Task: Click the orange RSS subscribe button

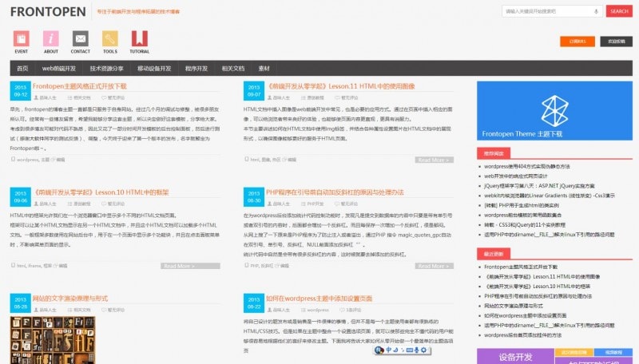Action: pos(577,42)
